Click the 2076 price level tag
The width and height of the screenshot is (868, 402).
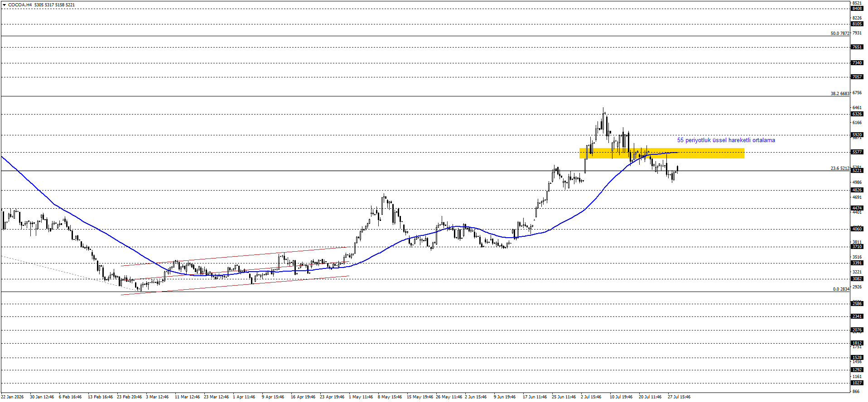point(857,330)
